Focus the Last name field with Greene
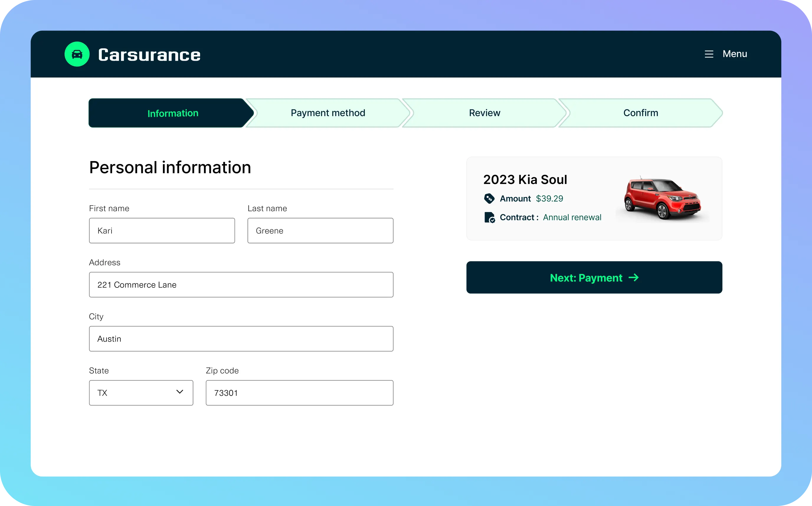This screenshot has width=812, height=506. (x=320, y=231)
